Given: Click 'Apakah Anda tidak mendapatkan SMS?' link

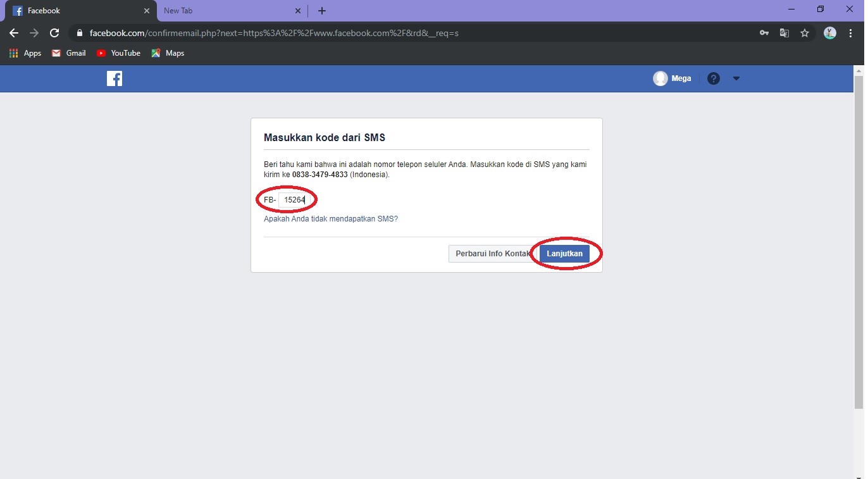Looking at the screenshot, I should coord(331,219).
